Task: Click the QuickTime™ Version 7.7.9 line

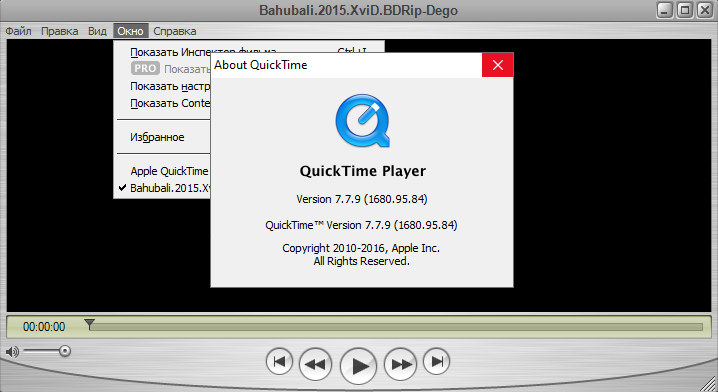Action: pos(361,225)
